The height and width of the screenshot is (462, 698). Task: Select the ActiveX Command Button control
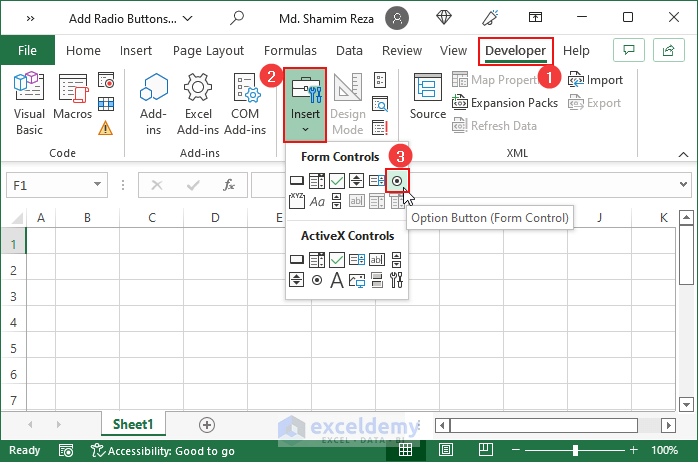point(297,259)
